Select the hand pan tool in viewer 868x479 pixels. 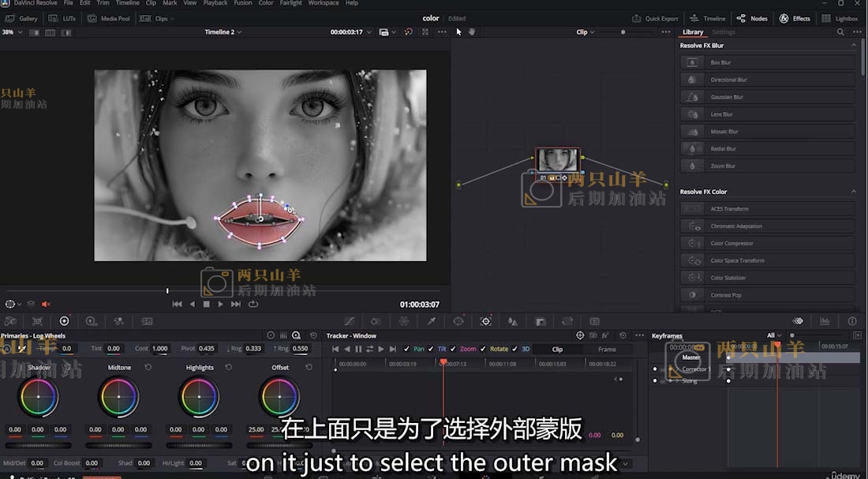tap(472, 32)
